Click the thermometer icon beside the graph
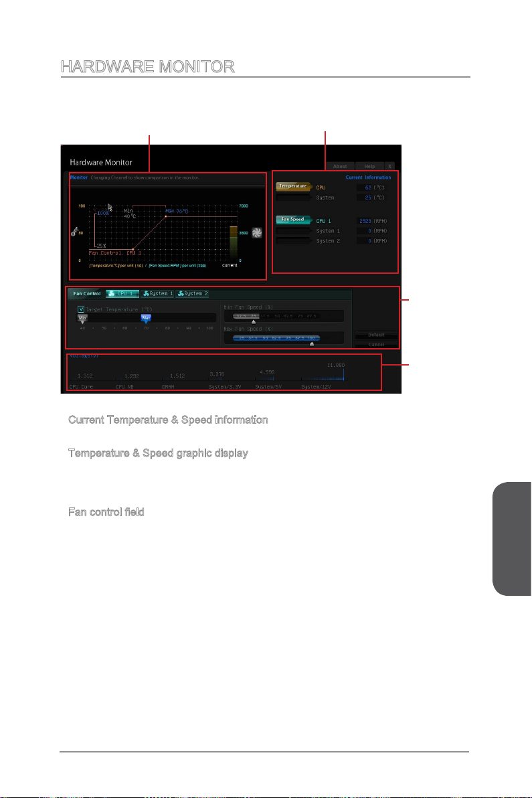The width and height of the screenshot is (532, 798). click(x=75, y=232)
